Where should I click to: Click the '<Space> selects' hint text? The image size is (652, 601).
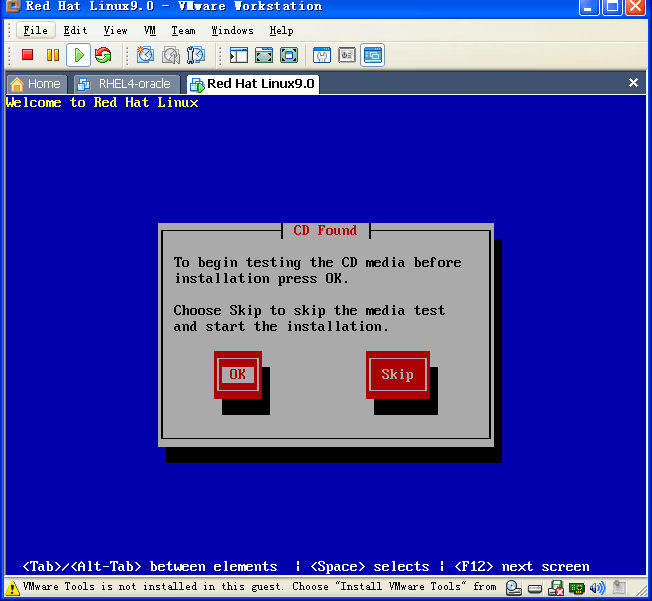[x=370, y=566]
